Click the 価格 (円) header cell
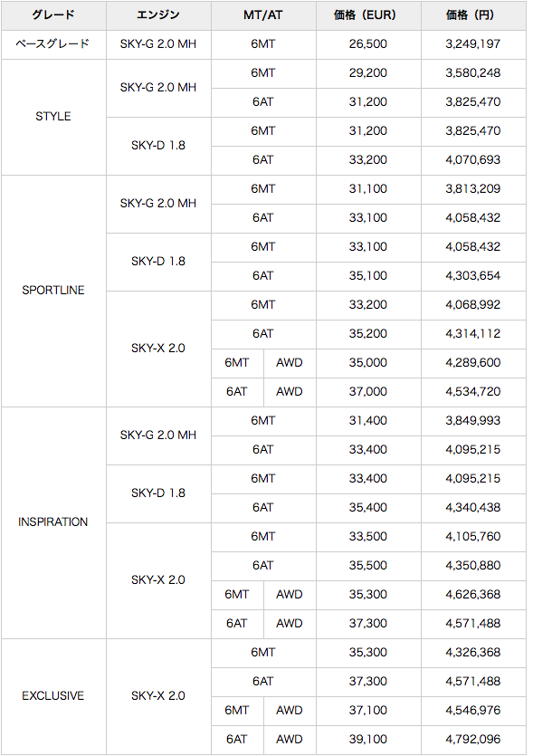The height and width of the screenshot is (756, 533). 473,15
